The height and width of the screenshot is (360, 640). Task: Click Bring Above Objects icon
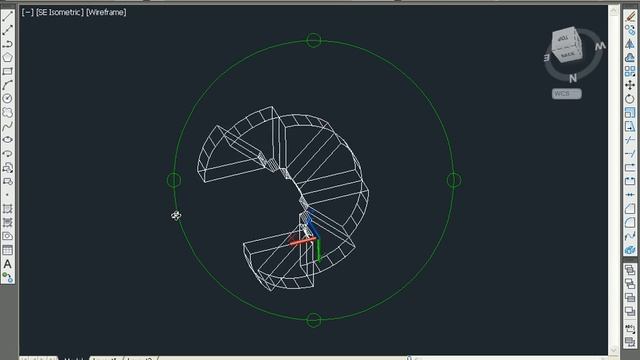pyautogui.click(x=630, y=298)
